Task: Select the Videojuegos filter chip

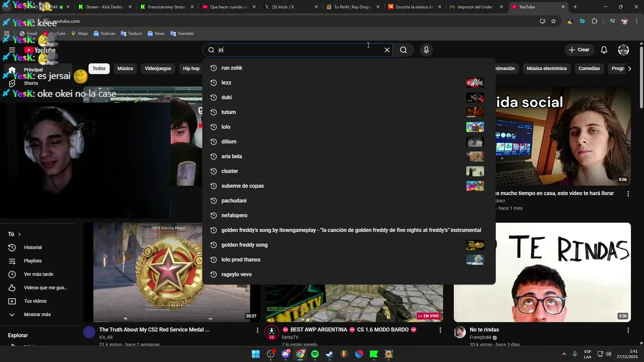Action: click(158, 68)
